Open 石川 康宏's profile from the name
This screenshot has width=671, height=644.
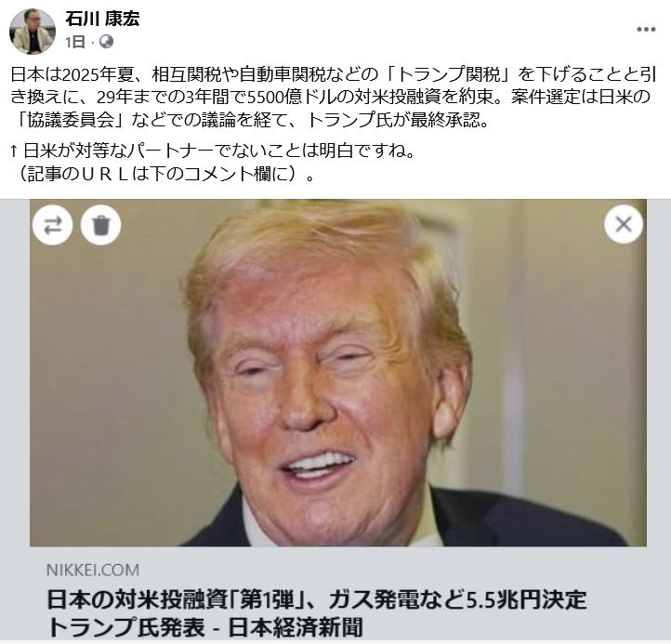click(x=102, y=19)
